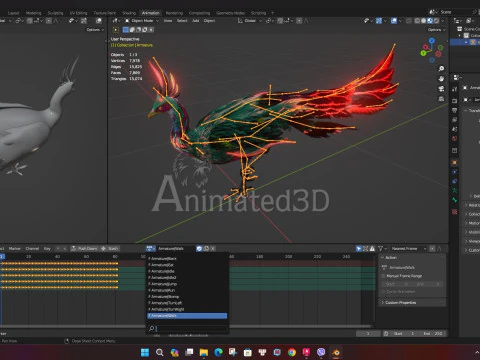
Task: Choose the Armature Run action entry
Action: (x=187, y=290)
